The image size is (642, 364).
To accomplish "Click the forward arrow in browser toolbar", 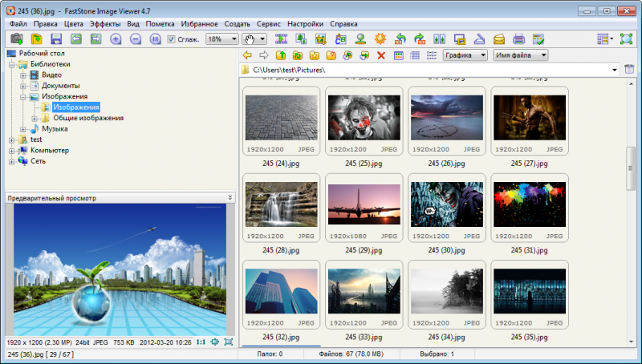I will tap(264, 55).
